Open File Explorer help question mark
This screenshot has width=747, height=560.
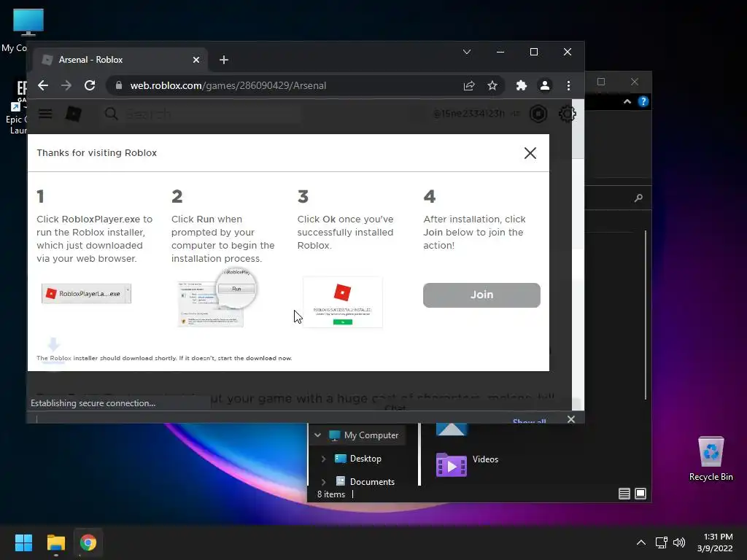coord(643,101)
